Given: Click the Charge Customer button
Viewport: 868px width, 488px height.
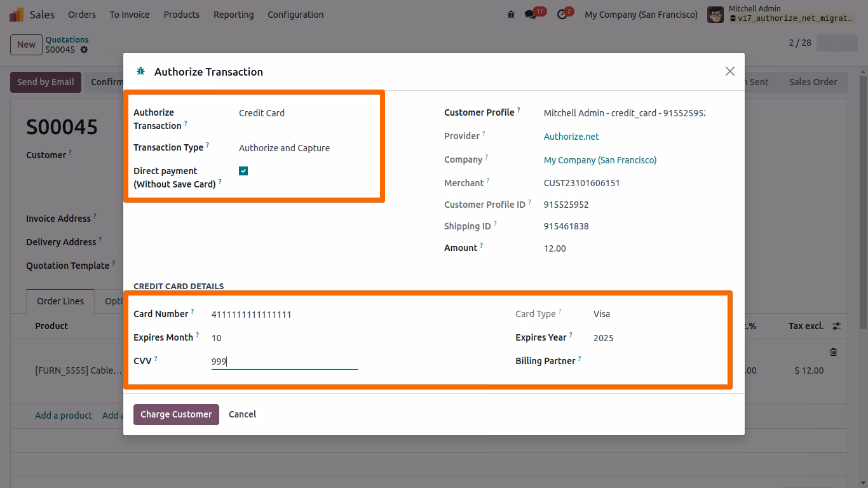Looking at the screenshot, I should point(176,414).
